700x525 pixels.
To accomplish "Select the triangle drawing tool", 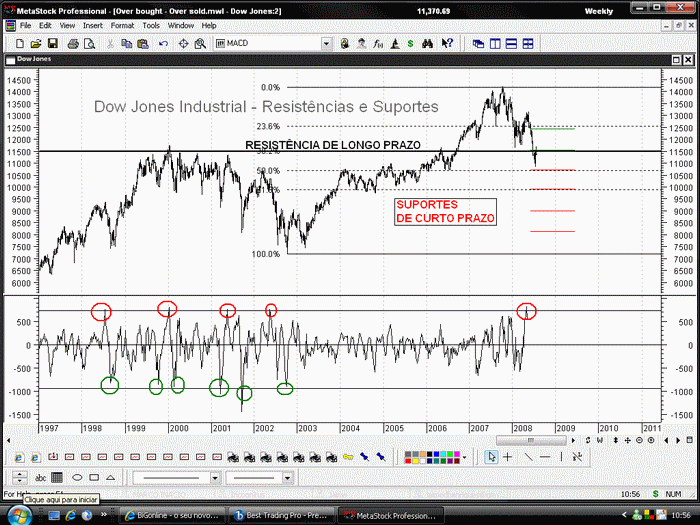I will [110, 478].
